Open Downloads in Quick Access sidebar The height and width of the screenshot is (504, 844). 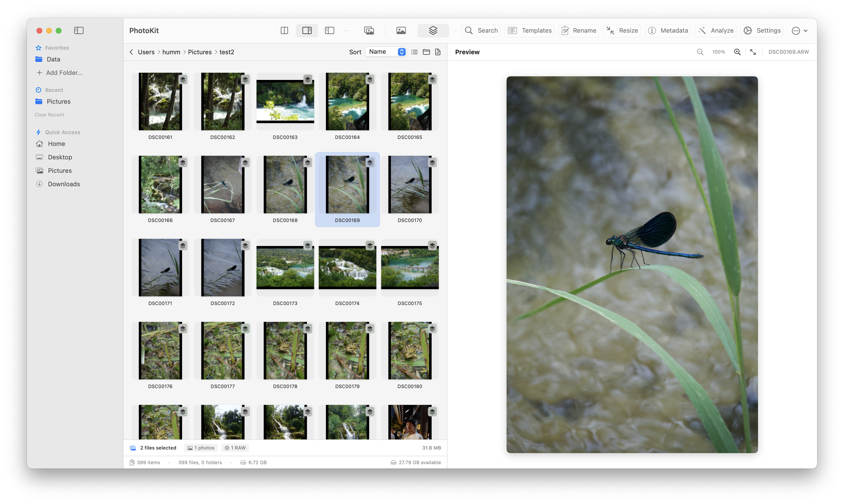click(64, 184)
